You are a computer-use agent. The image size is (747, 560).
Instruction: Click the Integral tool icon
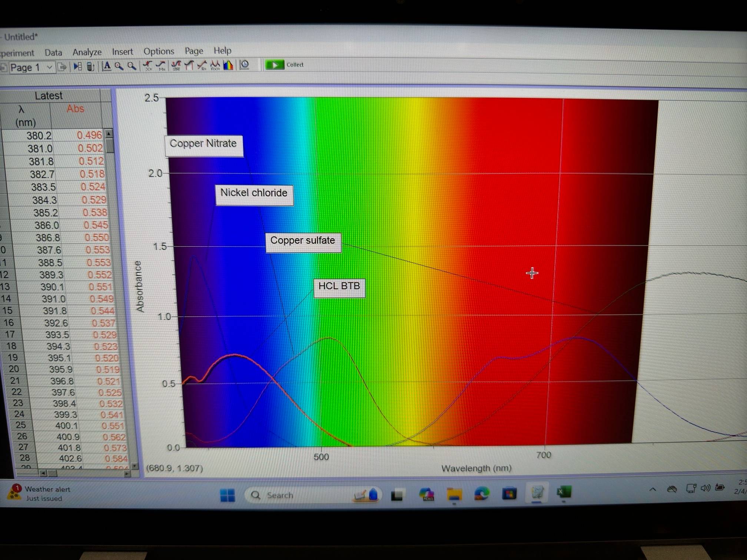tap(189, 66)
